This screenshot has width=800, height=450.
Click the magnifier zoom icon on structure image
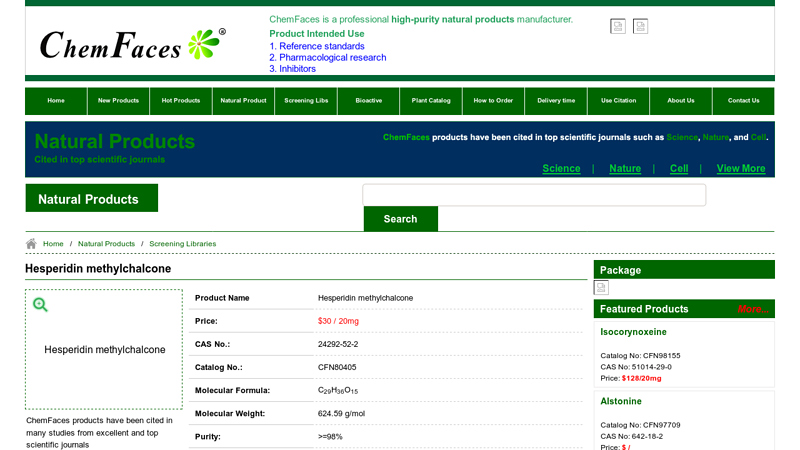point(40,305)
